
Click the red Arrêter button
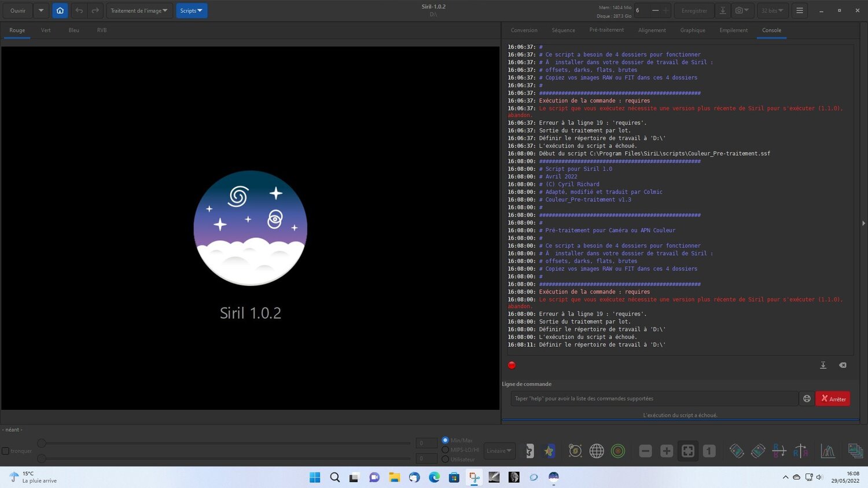833,399
